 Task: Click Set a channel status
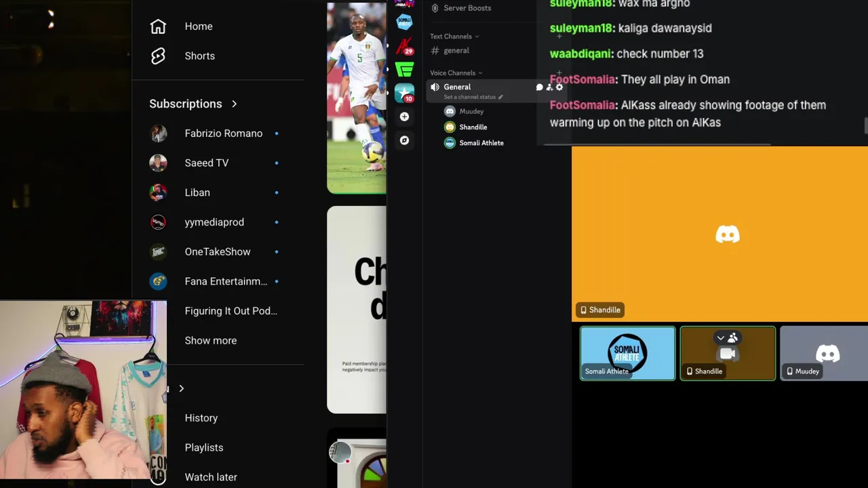473,97
